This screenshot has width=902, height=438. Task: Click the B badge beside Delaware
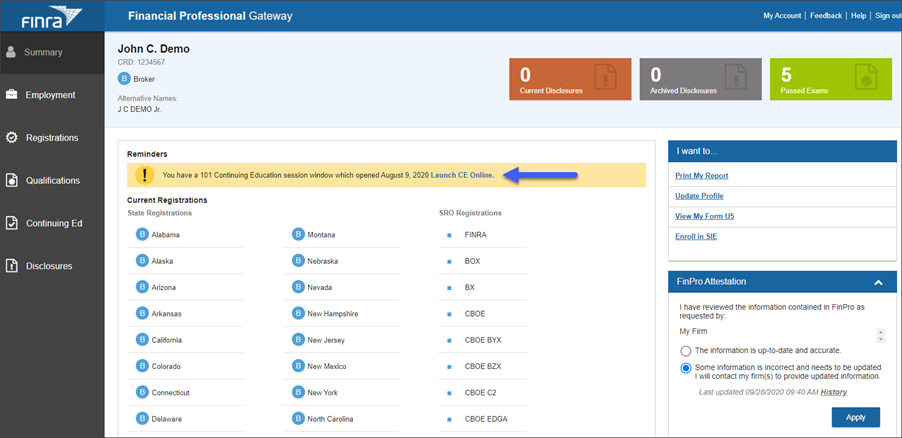[x=142, y=418]
